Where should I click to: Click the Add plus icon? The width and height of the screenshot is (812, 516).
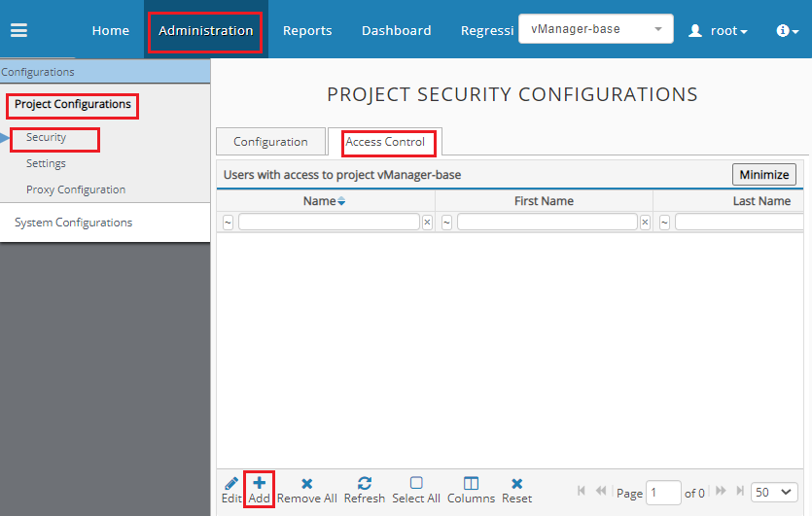coord(260,484)
